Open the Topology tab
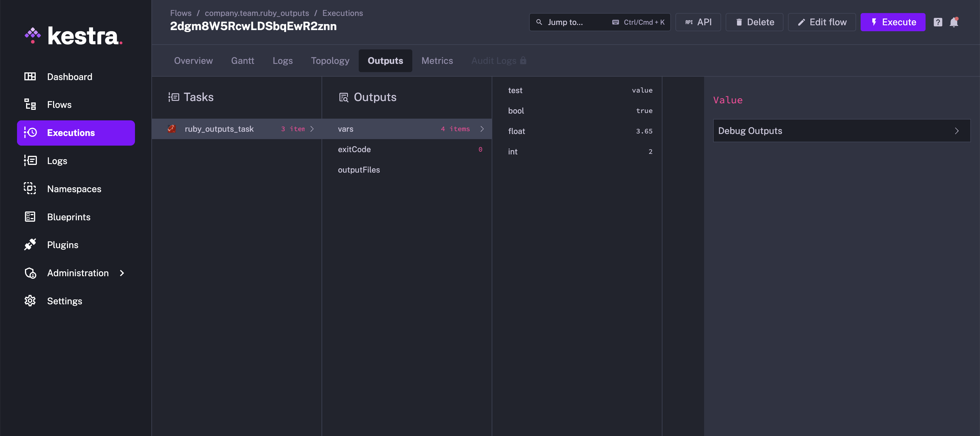This screenshot has height=436, width=980. (x=330, y=60)
